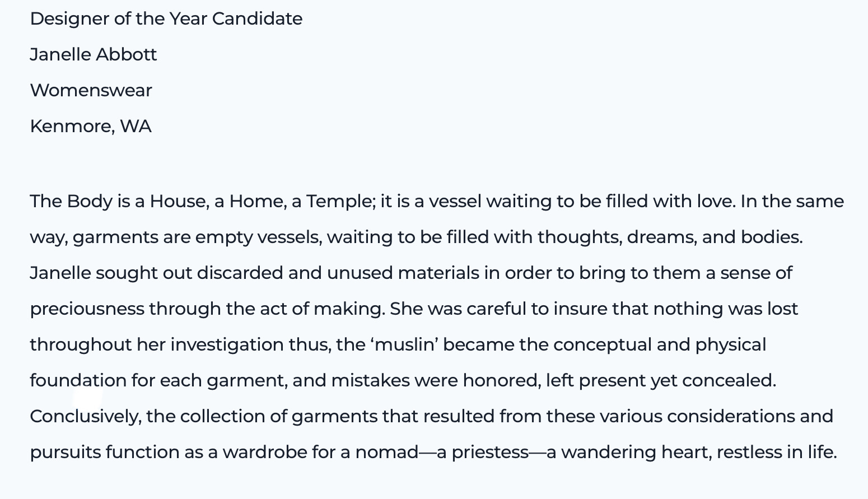The image size is (868, 499).
Task: Click the words 'thoughts, dreams, and bodies'
Action: pyautogui.click(x=670, y=237)
